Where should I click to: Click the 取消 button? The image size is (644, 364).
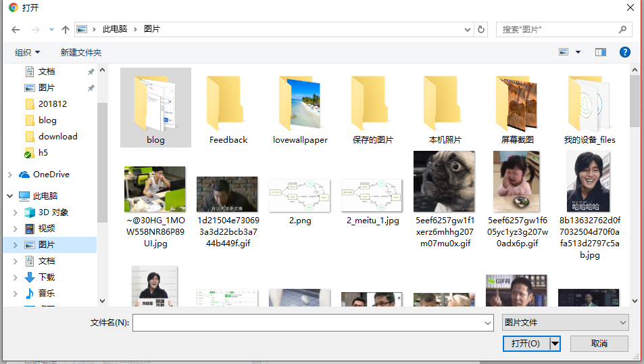[x=599, y=344]
